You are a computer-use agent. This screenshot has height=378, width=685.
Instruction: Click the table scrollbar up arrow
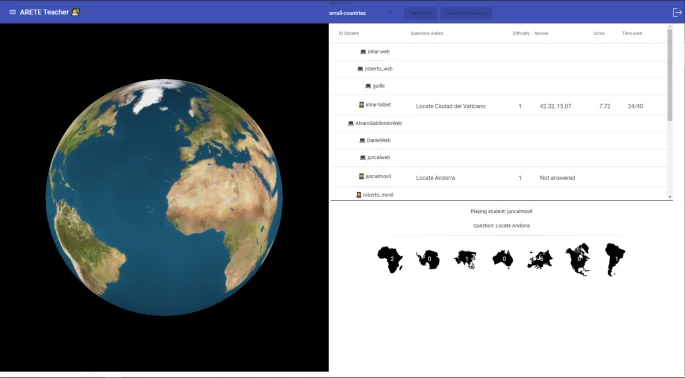click(670, 27)
